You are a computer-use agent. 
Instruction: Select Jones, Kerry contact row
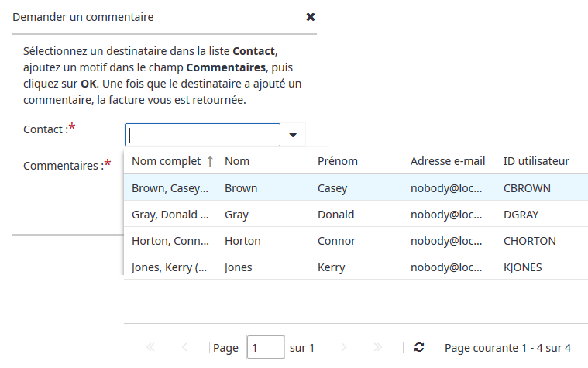click(169, 267)
